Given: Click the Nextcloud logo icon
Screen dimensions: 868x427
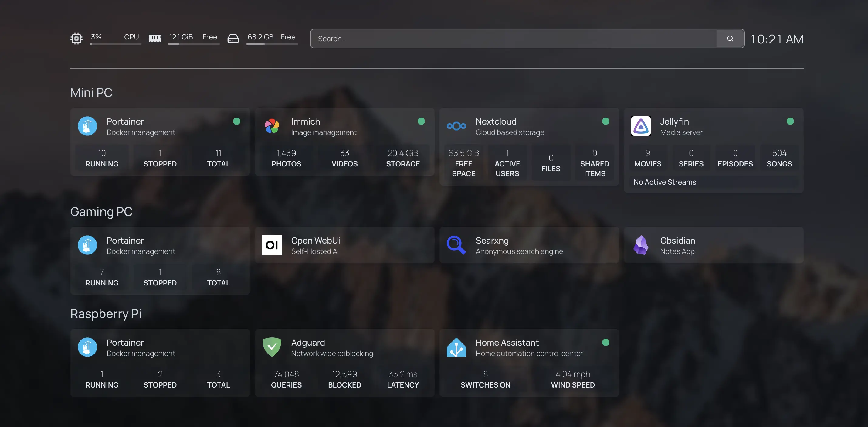Looking at the screenshot, I should pyautogui.click(x=456, y=126).
